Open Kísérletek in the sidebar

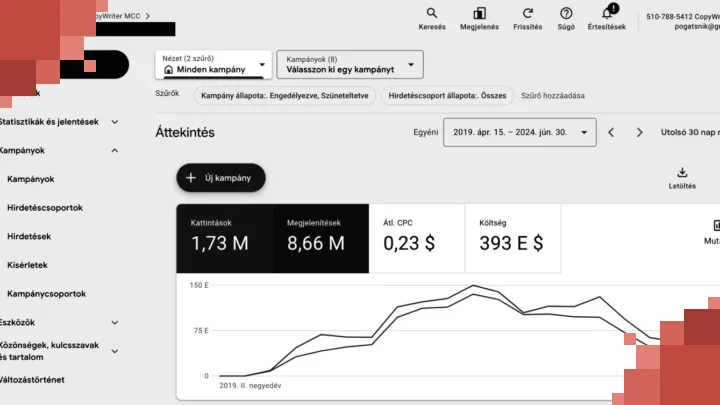tap(27, 265)
